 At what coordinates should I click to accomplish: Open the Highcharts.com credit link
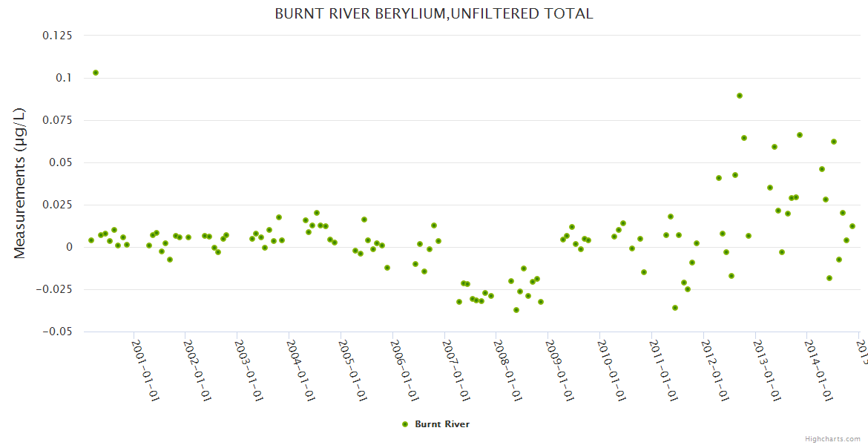point(832,438)
